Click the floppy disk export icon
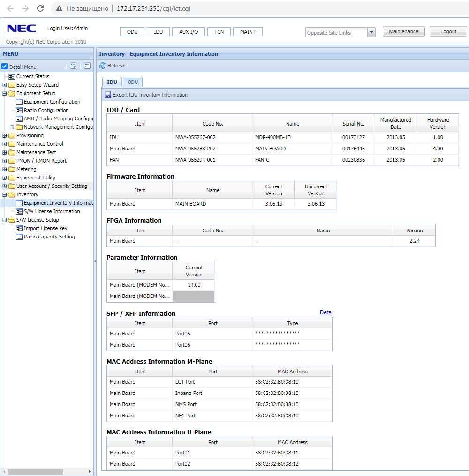 108,95
